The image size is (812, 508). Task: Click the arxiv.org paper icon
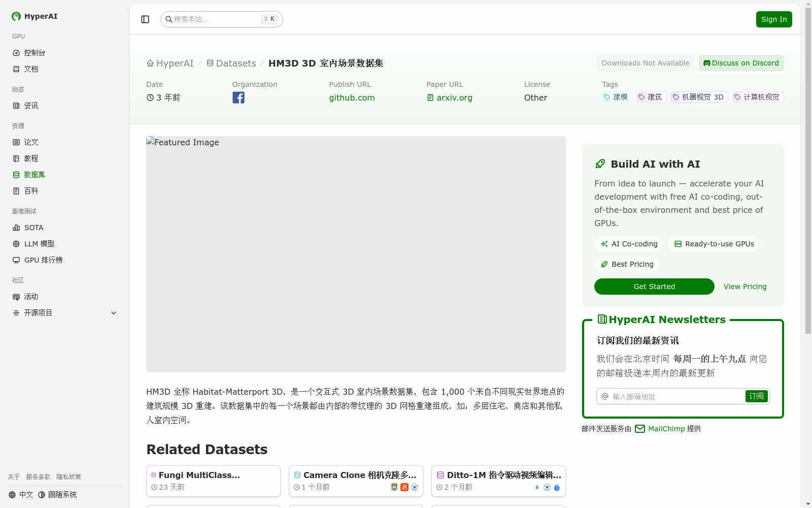click(x=430, y=98)
